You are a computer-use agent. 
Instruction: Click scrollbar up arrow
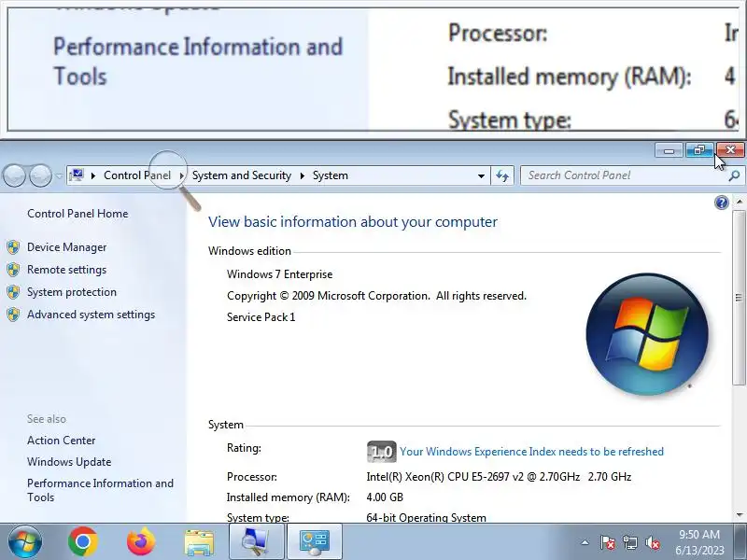click(739, 202)
